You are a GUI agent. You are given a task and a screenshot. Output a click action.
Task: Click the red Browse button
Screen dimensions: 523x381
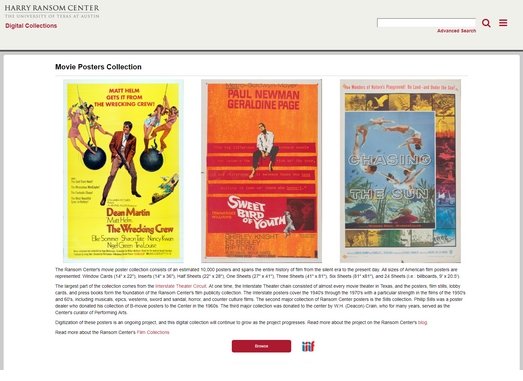coord(261,346)
